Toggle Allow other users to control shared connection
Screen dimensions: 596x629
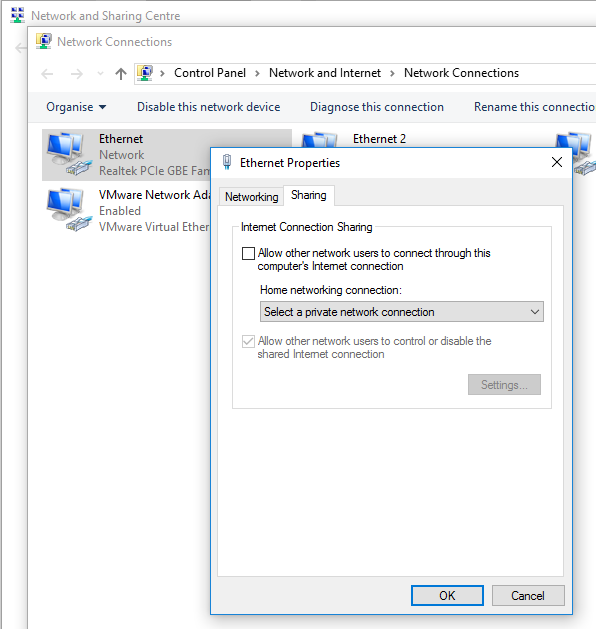pyautogui.click(x=248, y=341)
